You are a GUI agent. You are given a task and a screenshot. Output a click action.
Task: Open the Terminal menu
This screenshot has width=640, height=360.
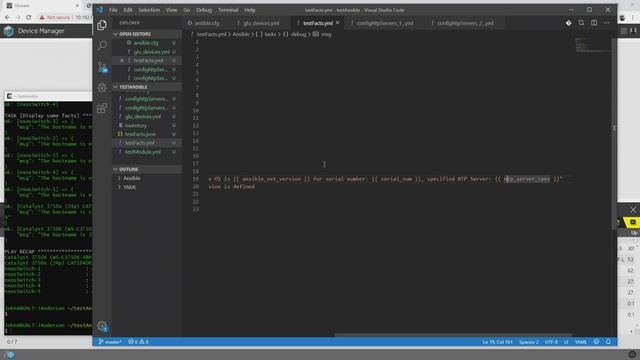(228, 10)
